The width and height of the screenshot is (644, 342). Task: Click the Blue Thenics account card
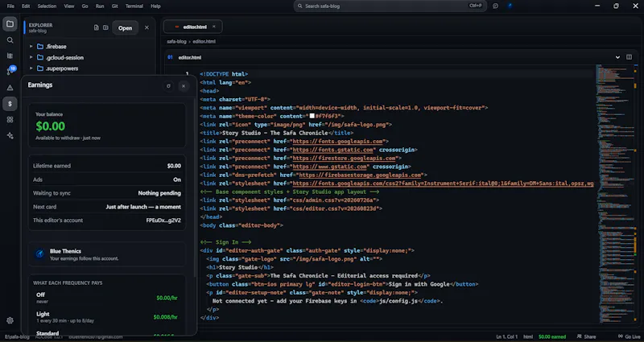107,254
